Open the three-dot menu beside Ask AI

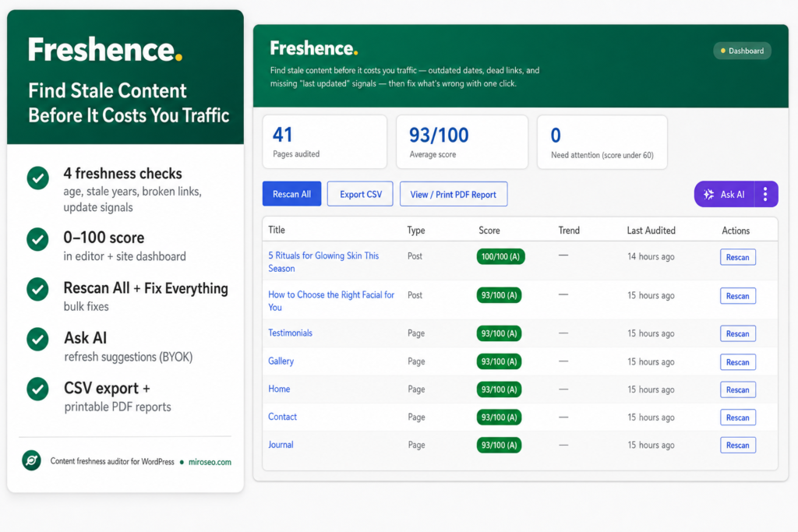[765, 194]
